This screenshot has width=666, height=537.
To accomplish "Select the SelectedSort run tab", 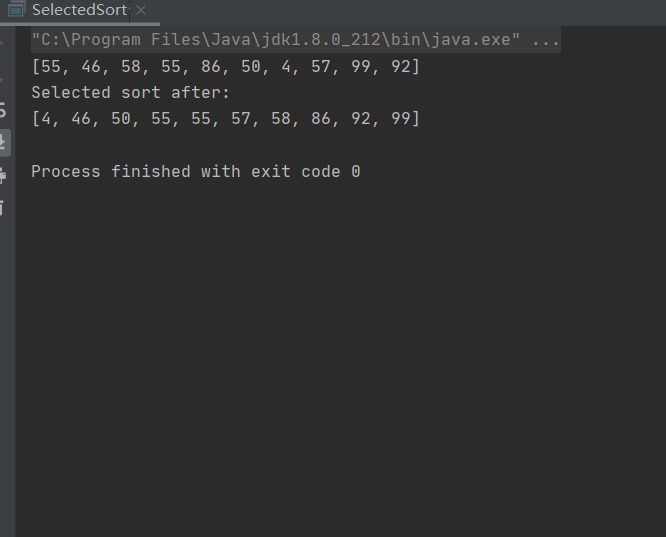I will pyautogui.click(x=79, y=10).
